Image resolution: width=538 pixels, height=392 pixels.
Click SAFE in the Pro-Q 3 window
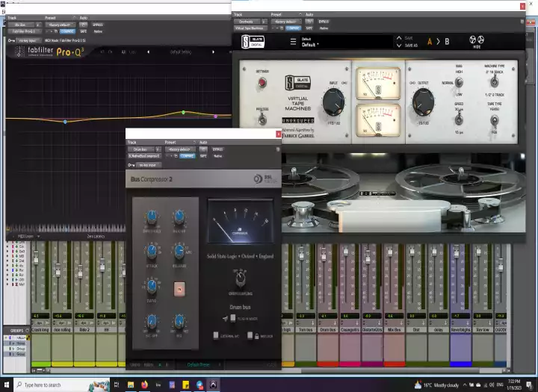84,31
